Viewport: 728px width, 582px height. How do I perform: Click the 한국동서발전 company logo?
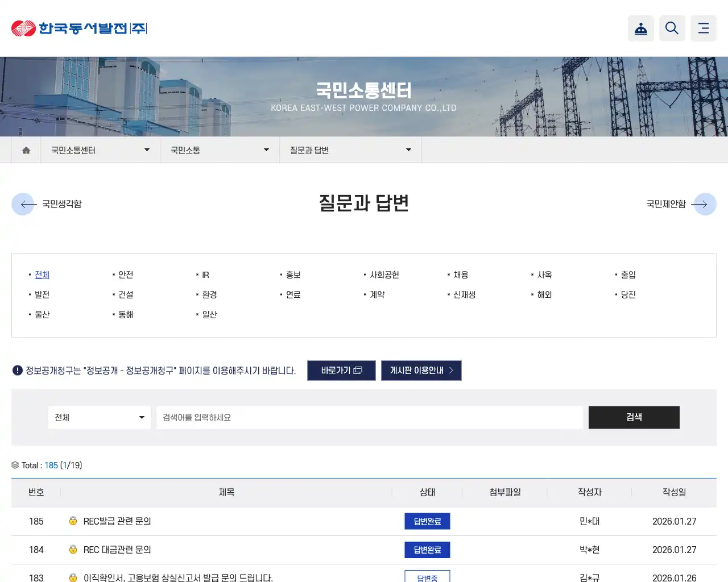point(78,28)
